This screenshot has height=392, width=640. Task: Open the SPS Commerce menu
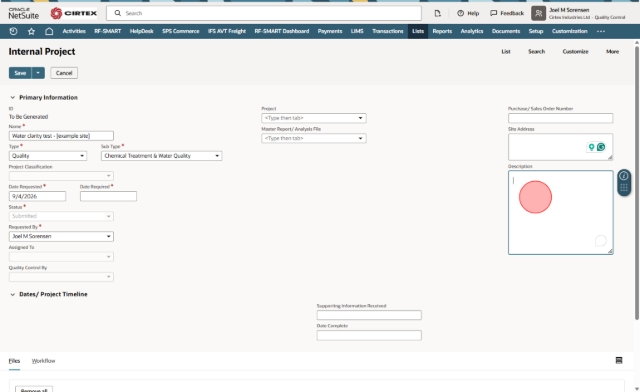tap(180, 31)
